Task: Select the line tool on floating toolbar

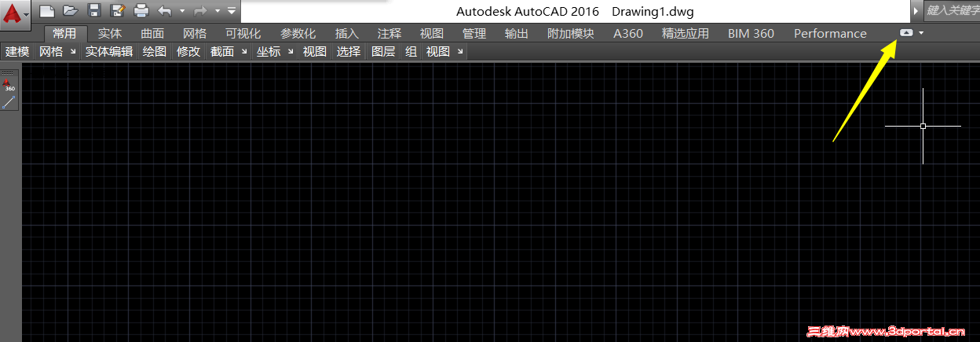Action: [9, 101]
